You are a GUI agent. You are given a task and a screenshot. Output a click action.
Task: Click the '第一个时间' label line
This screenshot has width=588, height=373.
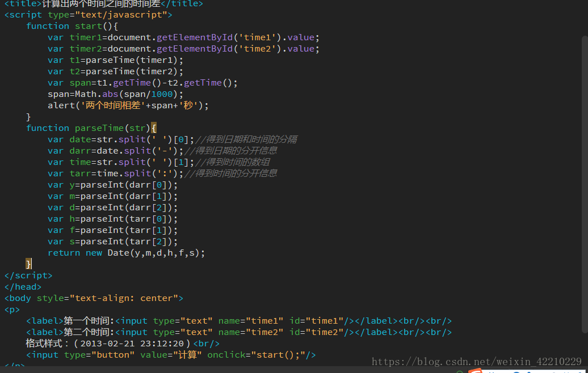tap(239, 321)
